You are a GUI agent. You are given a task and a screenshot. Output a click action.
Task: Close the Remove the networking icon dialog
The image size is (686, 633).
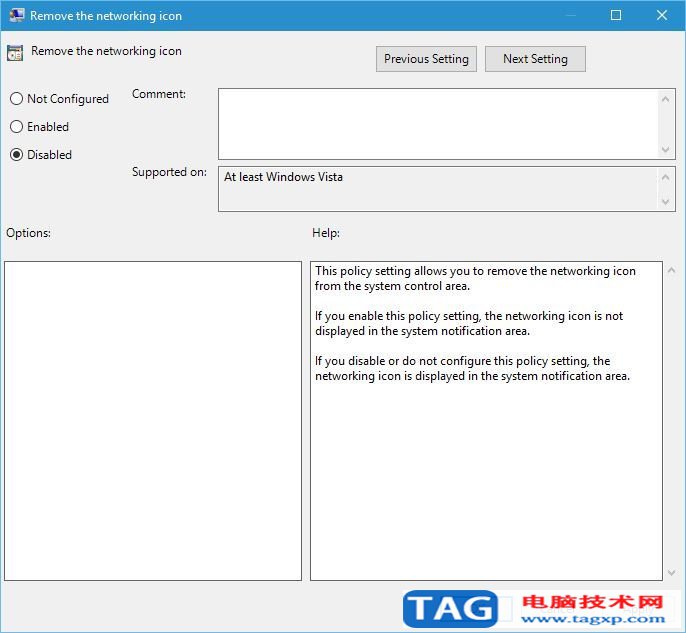pos(662,15)
